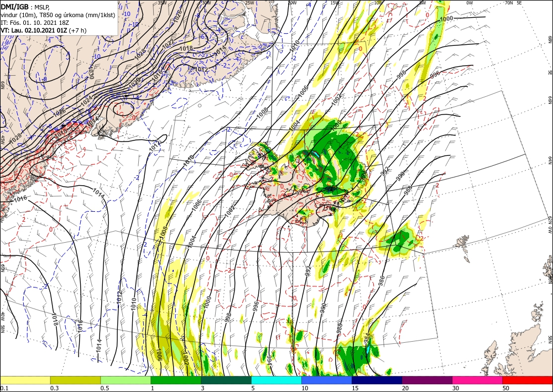Screen dimensions: 553x392
Task: Click the purple 20 mm legend swatch
Action: [427, 380]
